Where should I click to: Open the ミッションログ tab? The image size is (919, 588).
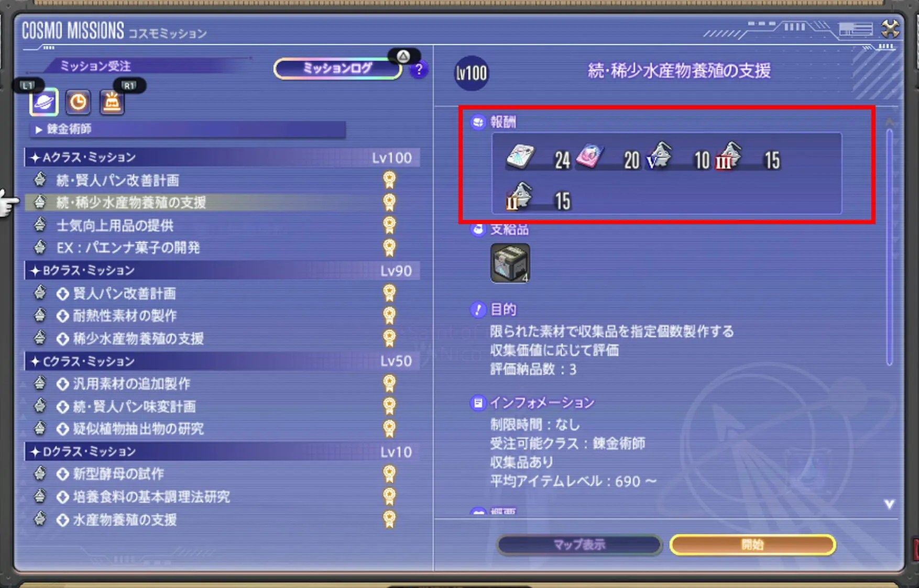coord(338,68)
